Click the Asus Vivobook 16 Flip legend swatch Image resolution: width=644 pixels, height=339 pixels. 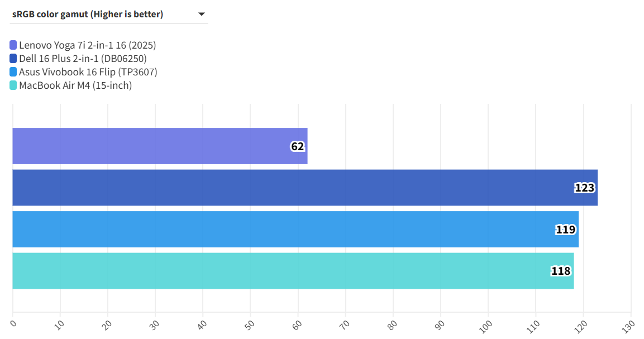[13, 72]
